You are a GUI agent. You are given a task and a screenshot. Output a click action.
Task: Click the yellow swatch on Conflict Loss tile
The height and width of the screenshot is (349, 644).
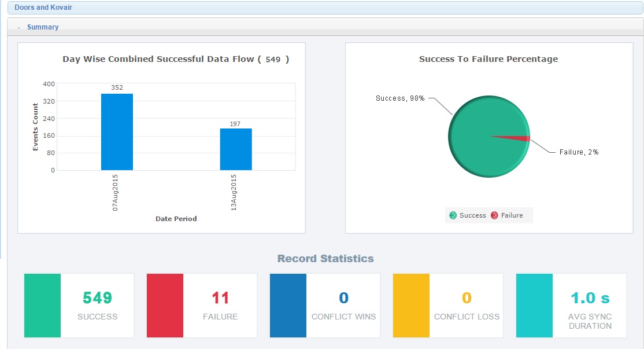(410, 305)
